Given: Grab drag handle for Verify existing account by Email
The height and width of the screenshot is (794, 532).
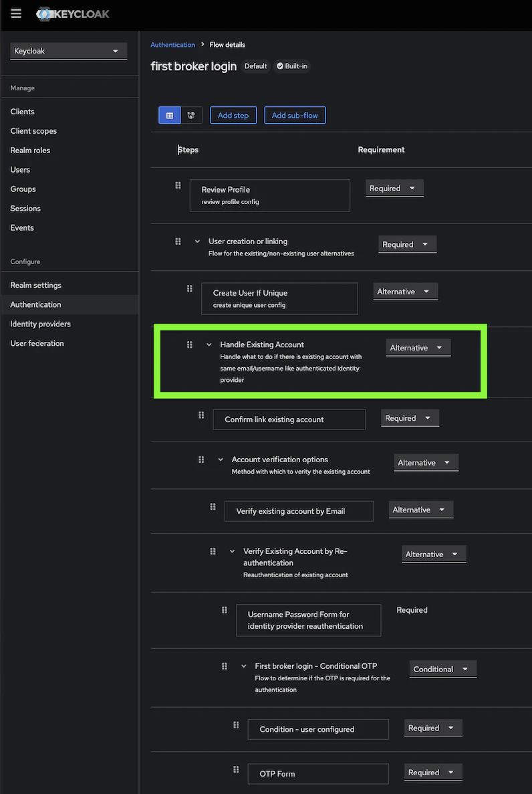Looking at the screenshot, I should tap(213, 507).
